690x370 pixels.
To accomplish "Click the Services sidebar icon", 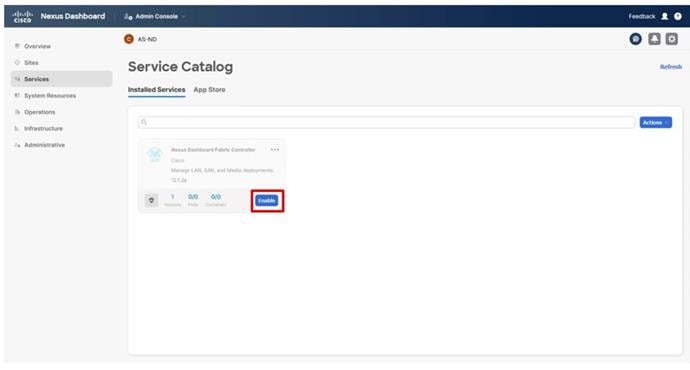I will coord(17,79).
